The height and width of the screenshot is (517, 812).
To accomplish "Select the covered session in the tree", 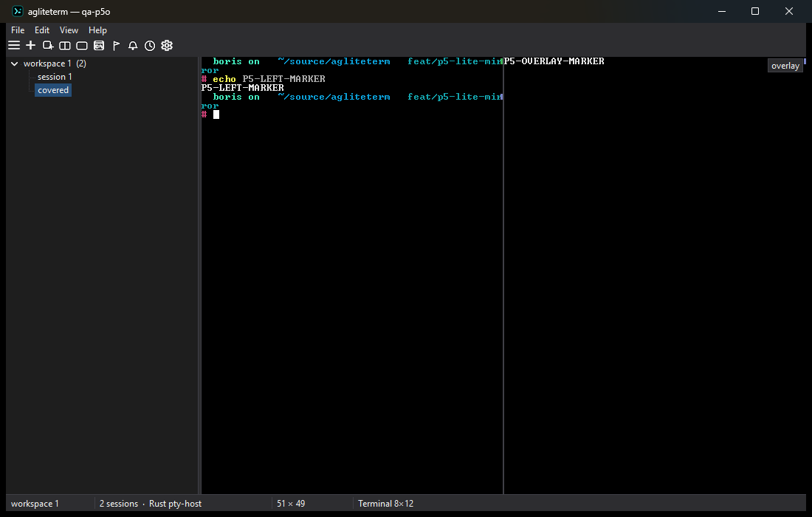I will click(53, 90).
